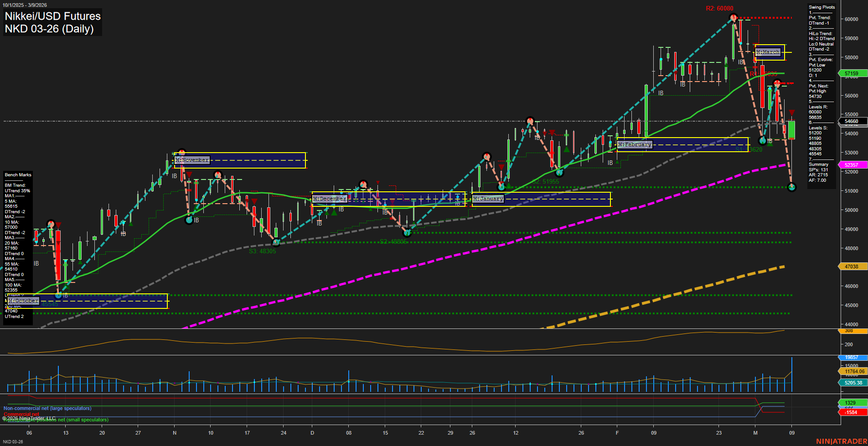Viewport: 868px width, 446px height.
Task: Click the © 2026 NinjaTrader, LLC copyright text
Action: pyautogui.click(x=30, y=417)
